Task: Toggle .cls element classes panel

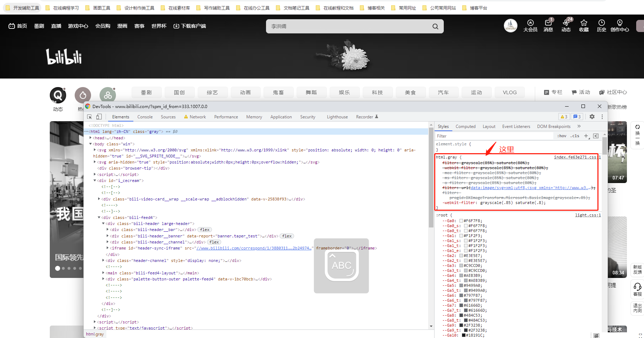Action: tap(575, 136)
